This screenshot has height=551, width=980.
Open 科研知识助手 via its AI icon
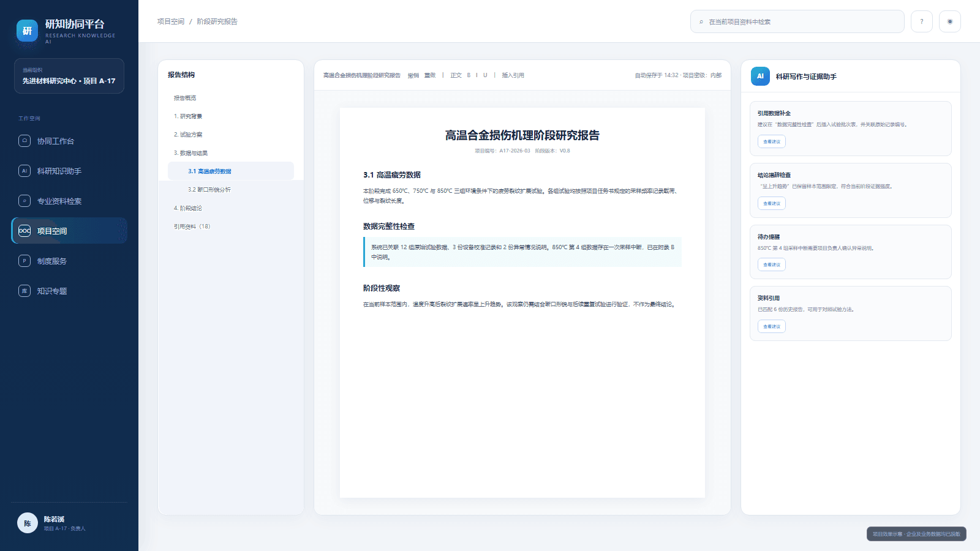[24, 171]
